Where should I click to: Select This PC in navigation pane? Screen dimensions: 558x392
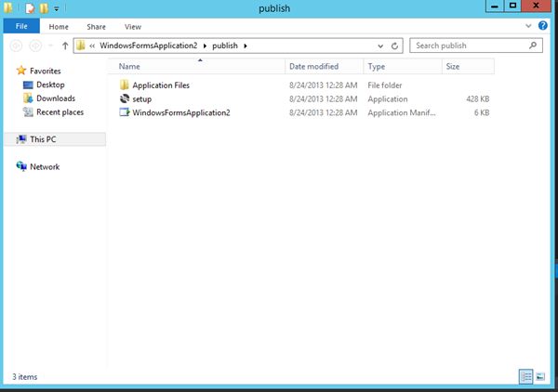pos(45,138)
